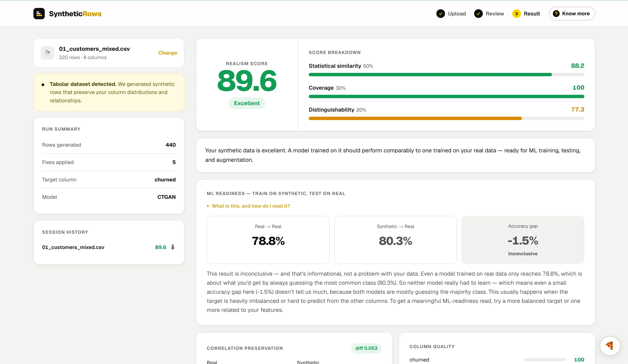Image resolution: width=628 pixels, height=364 pixels.
Task: Click the Score Breakdown heading
Action: 334,52
